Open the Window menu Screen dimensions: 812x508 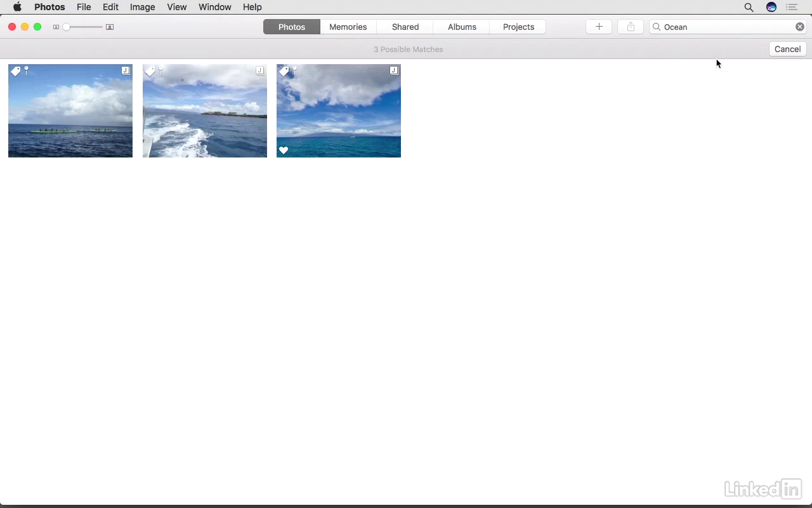[215, 7]
